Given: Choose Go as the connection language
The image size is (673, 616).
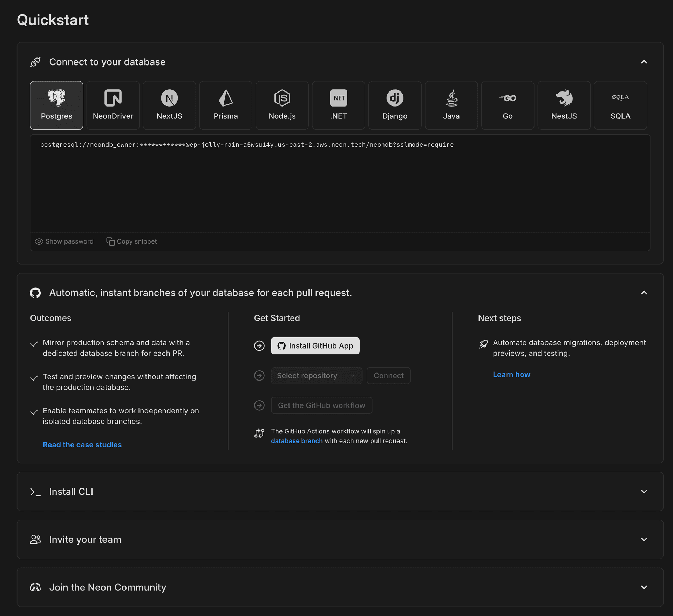Looking at the screenshot, I should click(x=508, y=105).
